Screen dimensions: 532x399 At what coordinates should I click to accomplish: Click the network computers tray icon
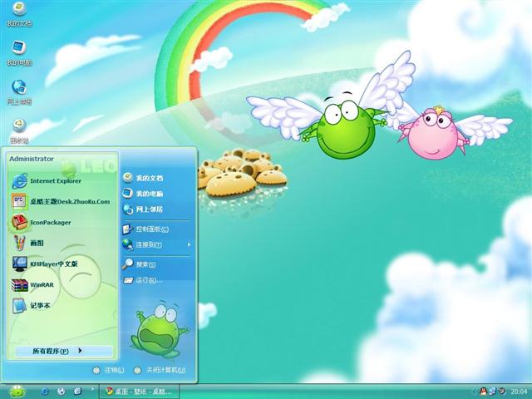tap(492, 392)
